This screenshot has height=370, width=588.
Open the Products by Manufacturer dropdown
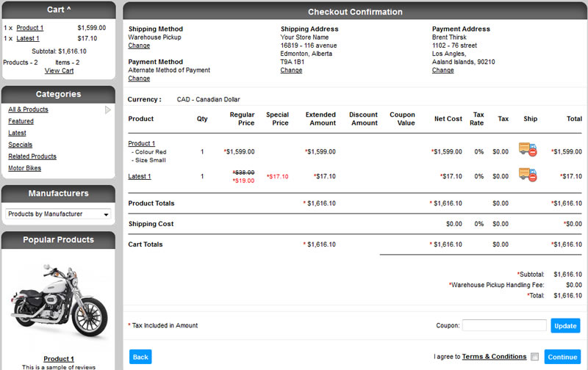58,214
